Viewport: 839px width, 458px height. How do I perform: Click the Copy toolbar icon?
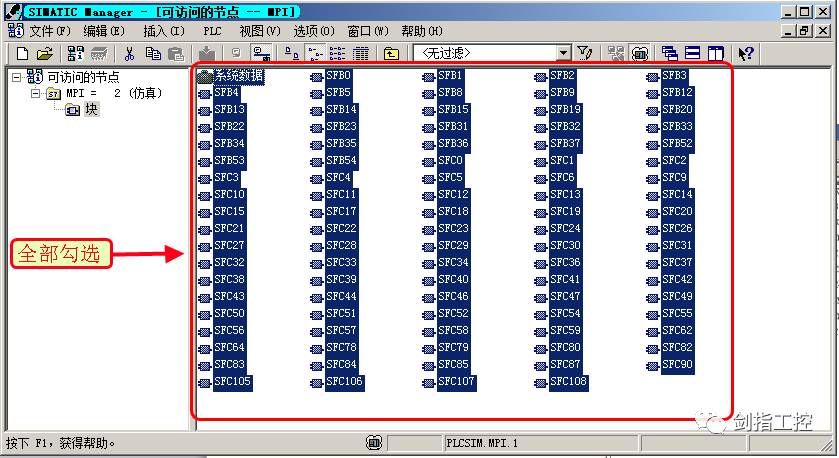(154, 53)
